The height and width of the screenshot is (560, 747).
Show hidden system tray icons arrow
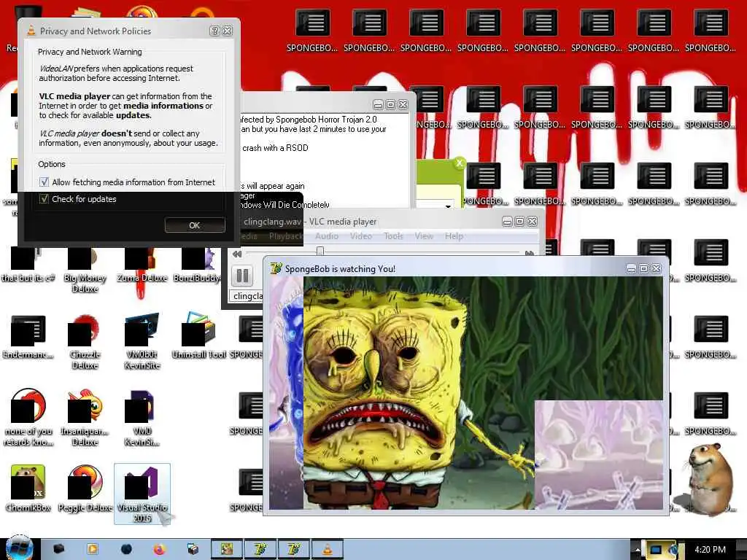[x=638, y=550]
